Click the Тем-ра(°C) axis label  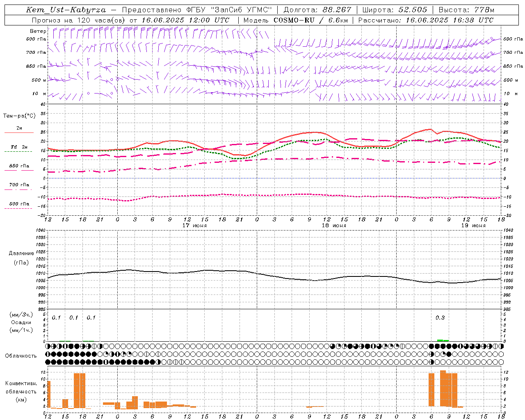19,116
